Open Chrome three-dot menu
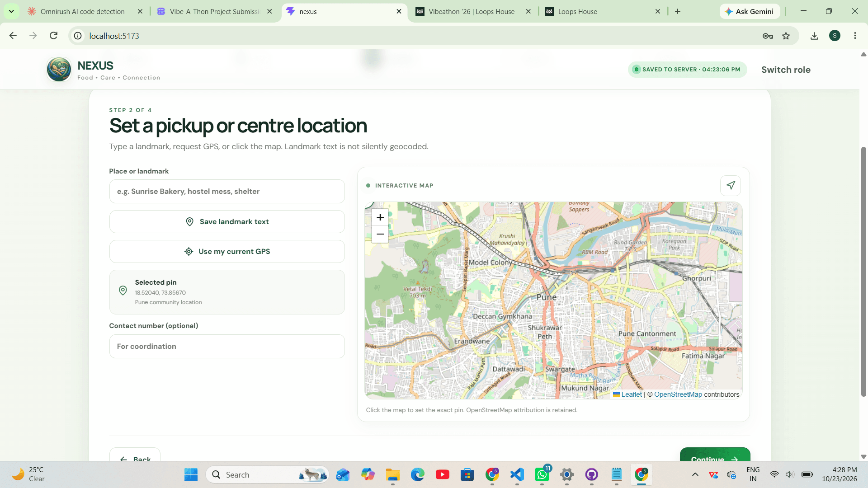Screen dimensions: 868x488 click(855, 36)
